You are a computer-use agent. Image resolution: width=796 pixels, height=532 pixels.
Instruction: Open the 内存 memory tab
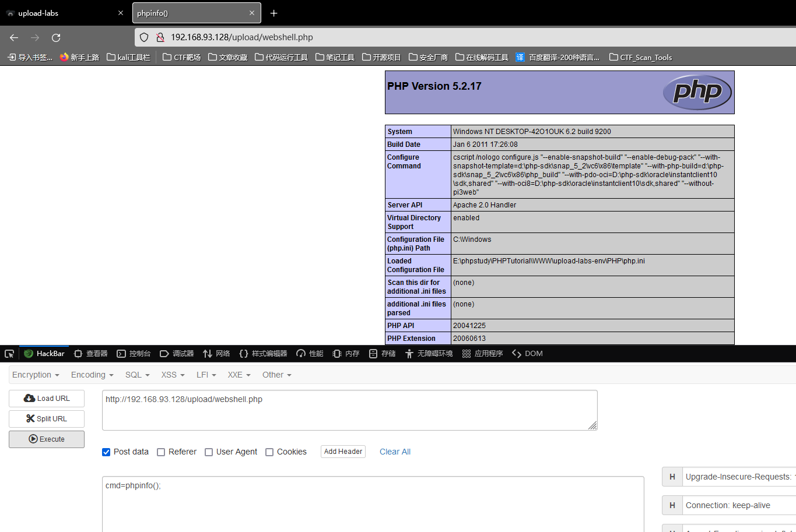(346, 354)
